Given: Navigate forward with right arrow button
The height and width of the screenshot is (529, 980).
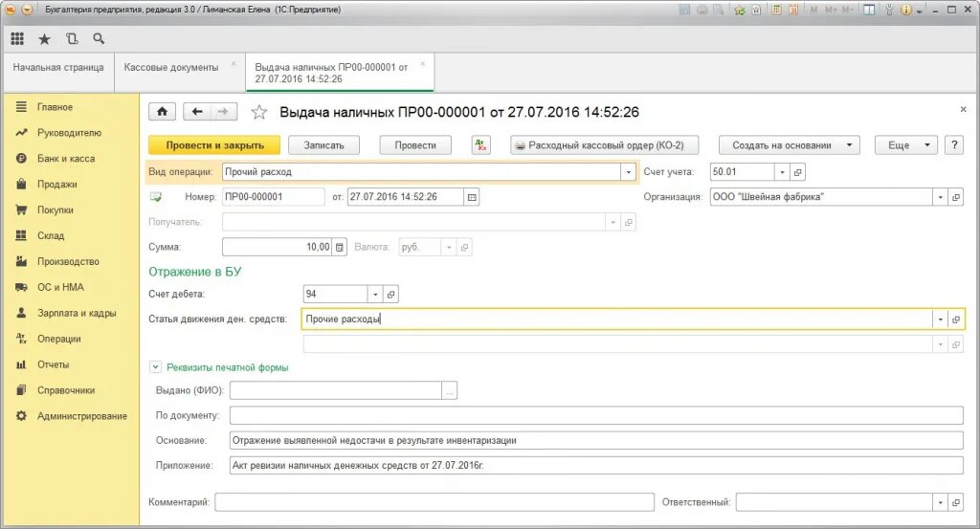Looking at the screenshot, I should (x=223, y=112).
